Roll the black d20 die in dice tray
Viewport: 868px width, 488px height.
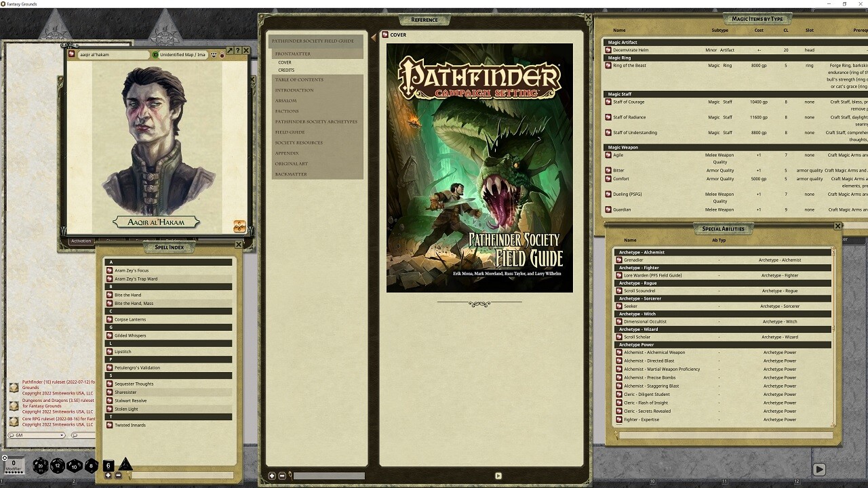coord(40,466)
